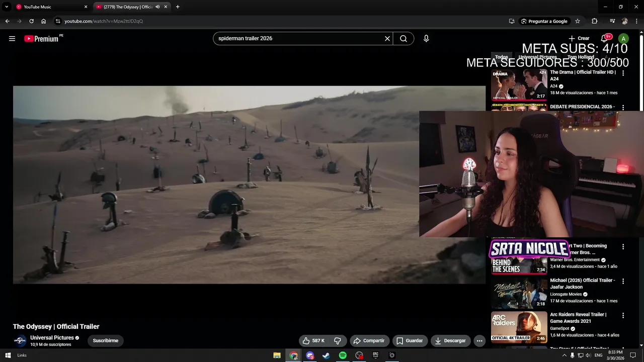Open Chrome three-dot menu

point(636,21)
